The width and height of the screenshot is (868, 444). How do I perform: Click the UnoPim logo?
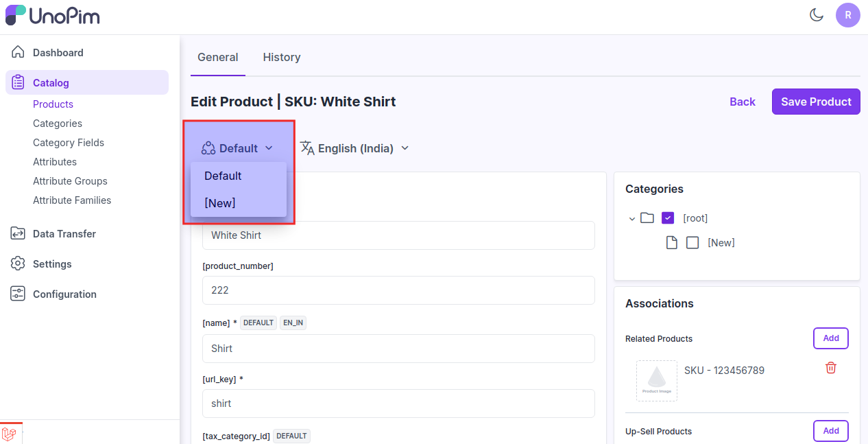[52, 15]
